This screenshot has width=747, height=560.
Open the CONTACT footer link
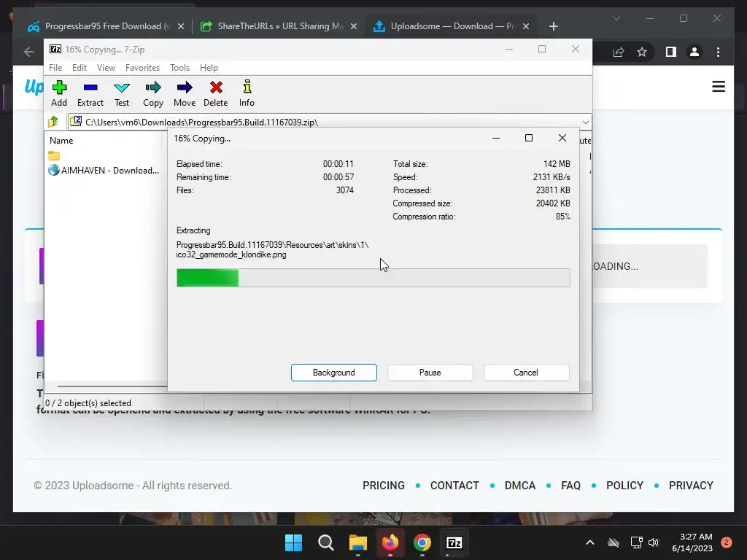pyautogui.click(x=454, y=485)
